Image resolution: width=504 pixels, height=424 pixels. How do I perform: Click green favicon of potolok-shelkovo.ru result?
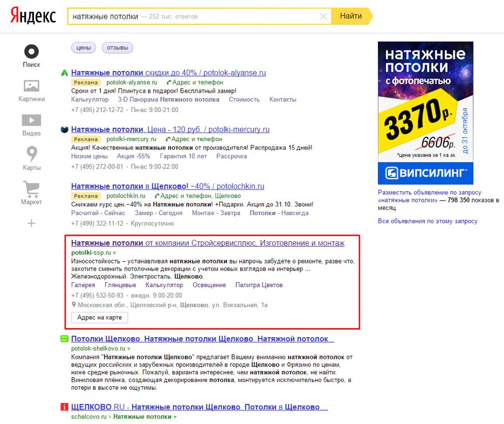pyautogui.click(x=64, y=338)
